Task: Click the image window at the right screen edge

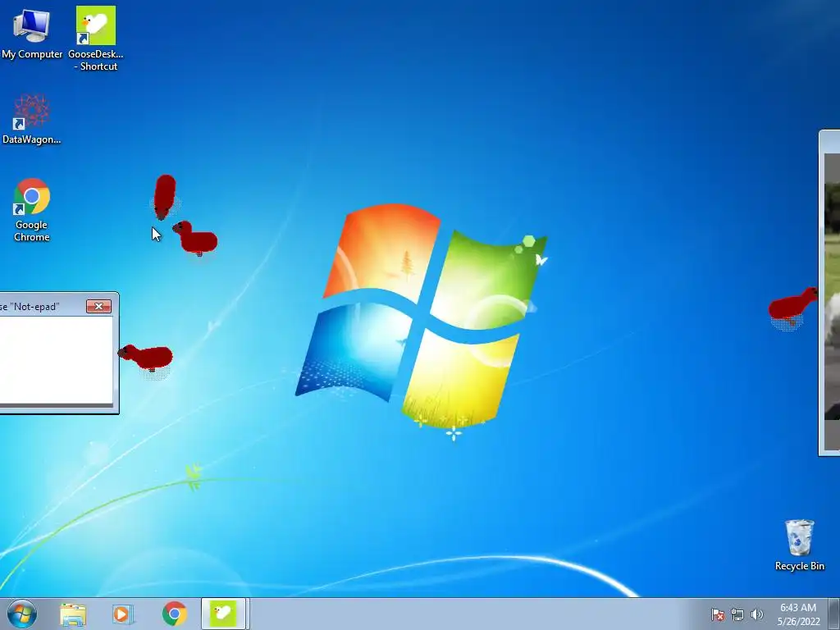Action: point(830,293)
